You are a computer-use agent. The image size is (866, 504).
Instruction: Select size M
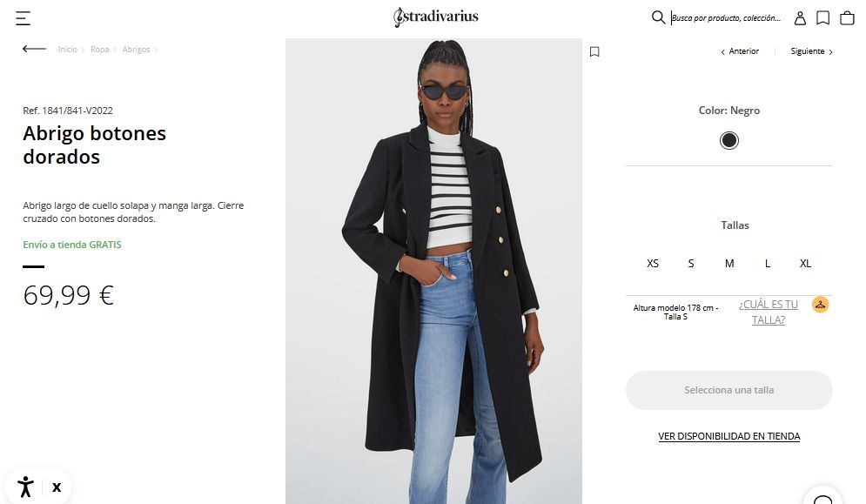729,263
